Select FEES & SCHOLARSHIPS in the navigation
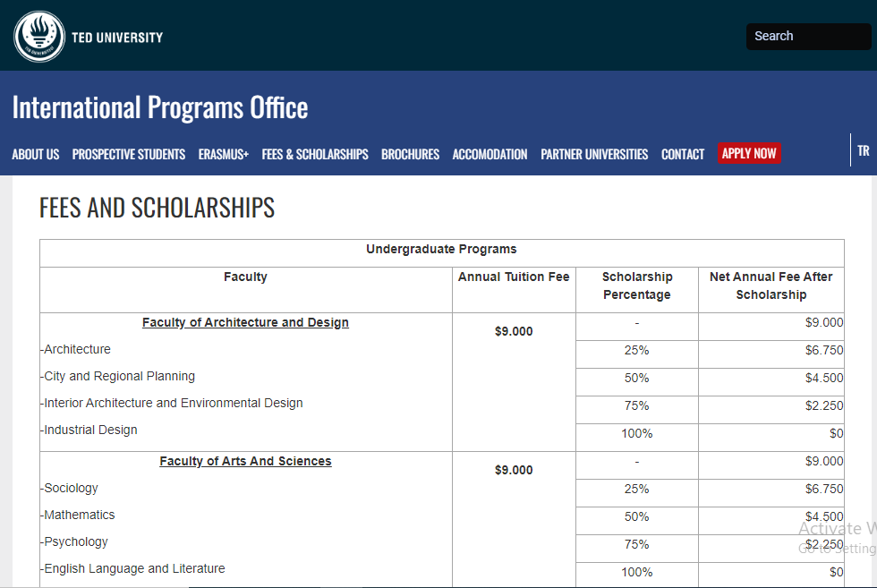 coord(315,155)
